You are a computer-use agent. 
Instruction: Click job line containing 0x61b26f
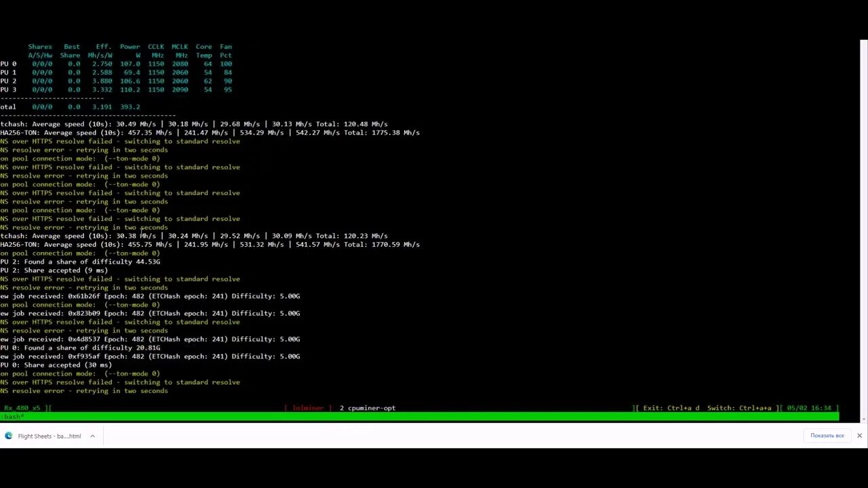(150, 296)
